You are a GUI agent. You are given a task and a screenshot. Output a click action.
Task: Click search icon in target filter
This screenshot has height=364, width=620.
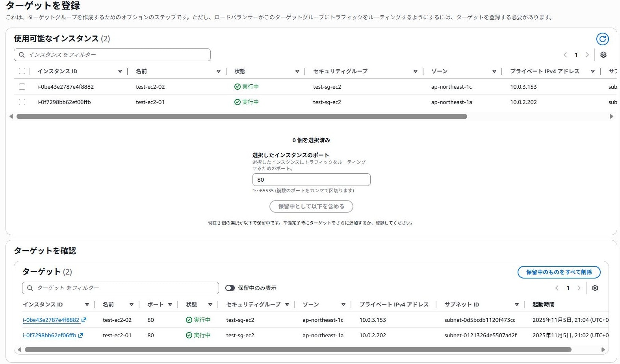pyautogui.click(x=30, y=288)
